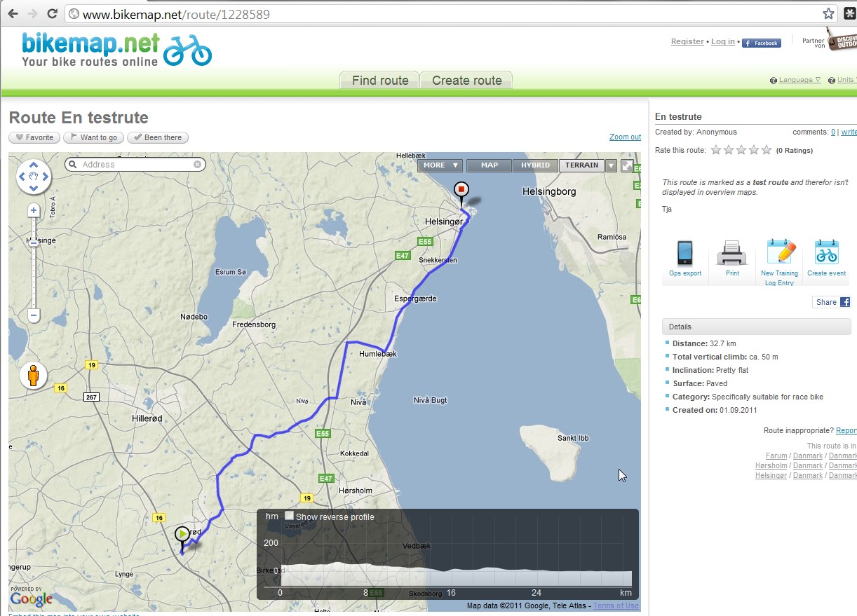857x616 pixels.
Task: Click the map zoom slider handle
Action: click(34, 242)
